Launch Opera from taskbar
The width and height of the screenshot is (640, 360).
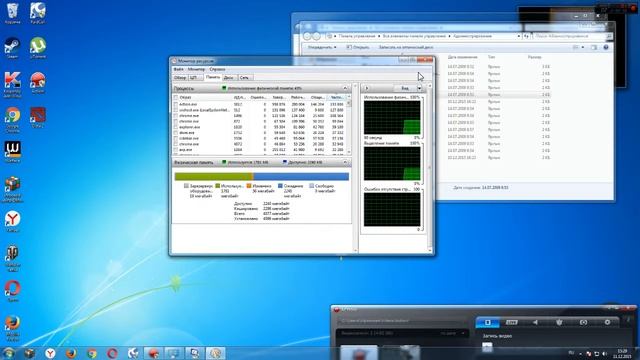pos(112,353)
